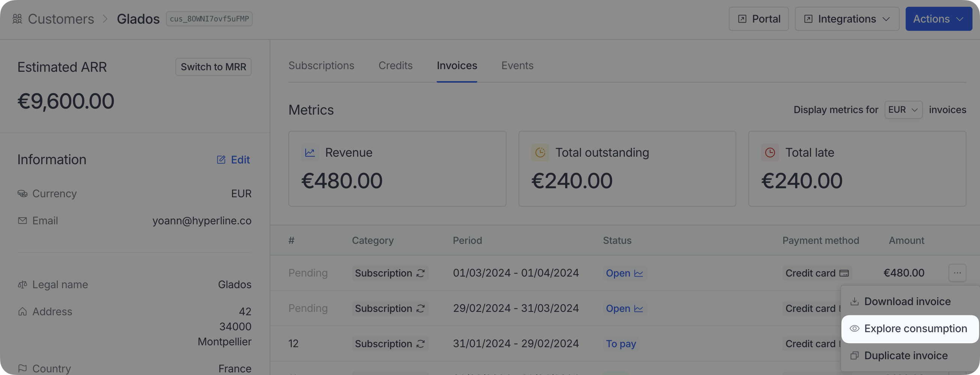Switch to the Subscriptions tab
Screen dimensions: 980x375
tap(321, 65)
